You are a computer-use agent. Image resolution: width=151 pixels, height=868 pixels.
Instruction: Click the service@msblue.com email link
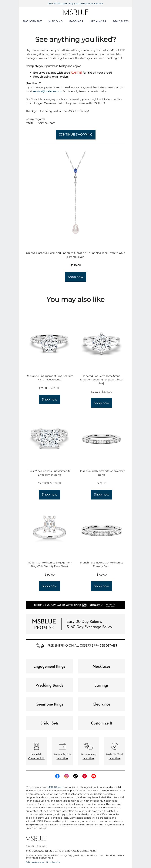point(47,91)
